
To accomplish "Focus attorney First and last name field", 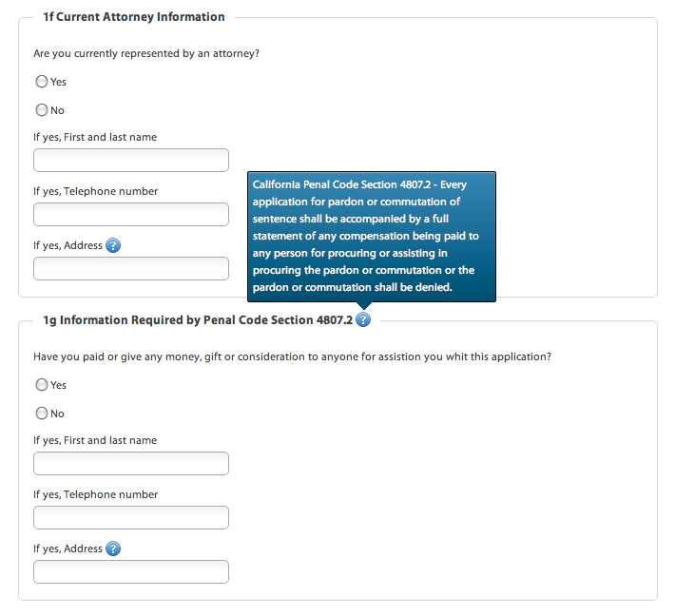I will pos(131,160).
